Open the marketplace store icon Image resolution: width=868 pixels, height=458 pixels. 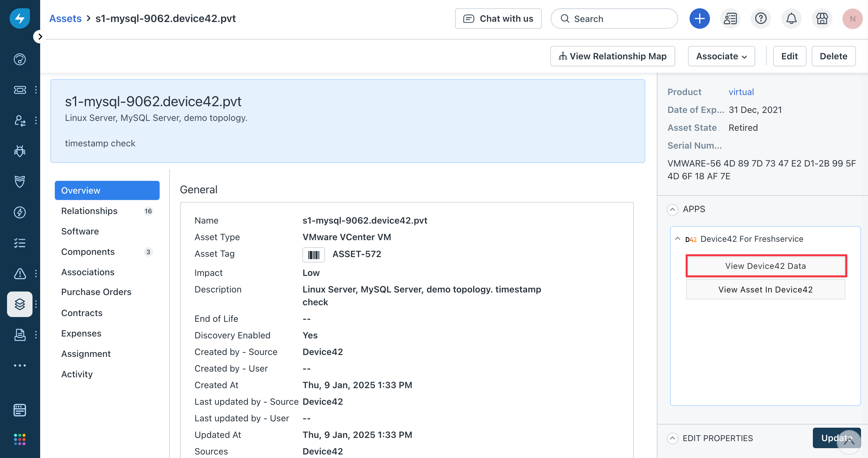822,18
